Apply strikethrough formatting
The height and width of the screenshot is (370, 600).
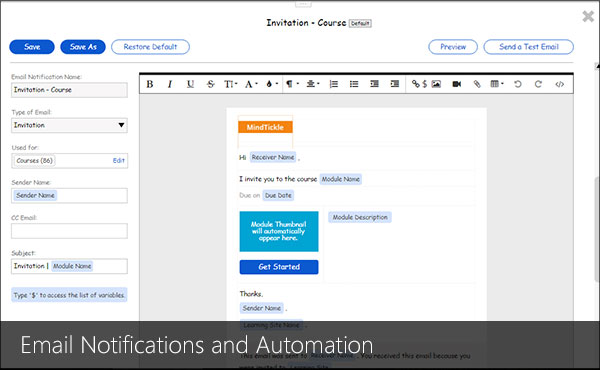point(210,84)
